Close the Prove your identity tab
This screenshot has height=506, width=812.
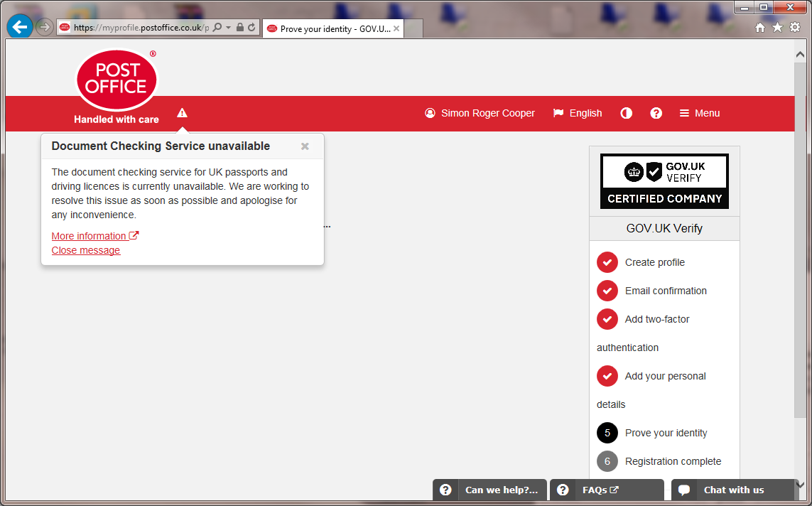coord(396,28)
